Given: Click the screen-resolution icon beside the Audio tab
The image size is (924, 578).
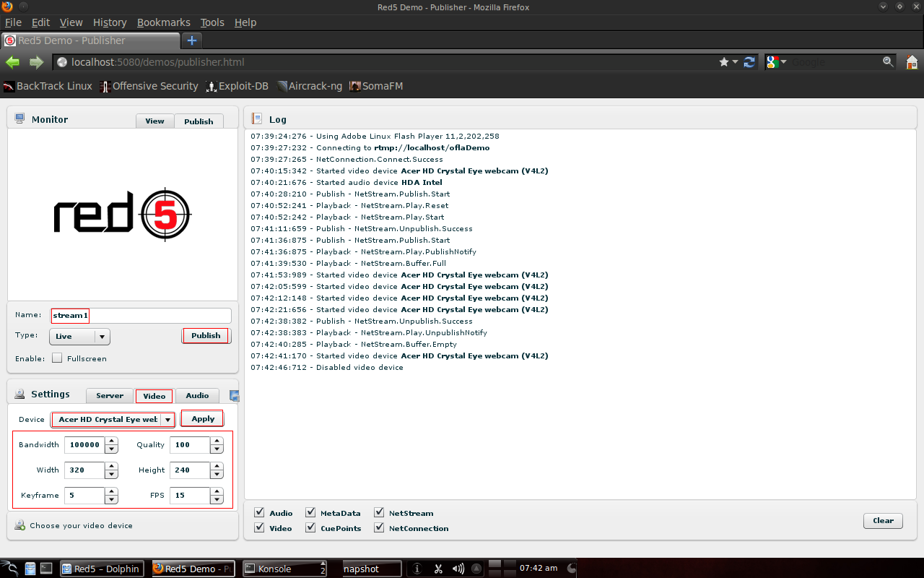Looking at the screenshot, I should tap(232, 395).
